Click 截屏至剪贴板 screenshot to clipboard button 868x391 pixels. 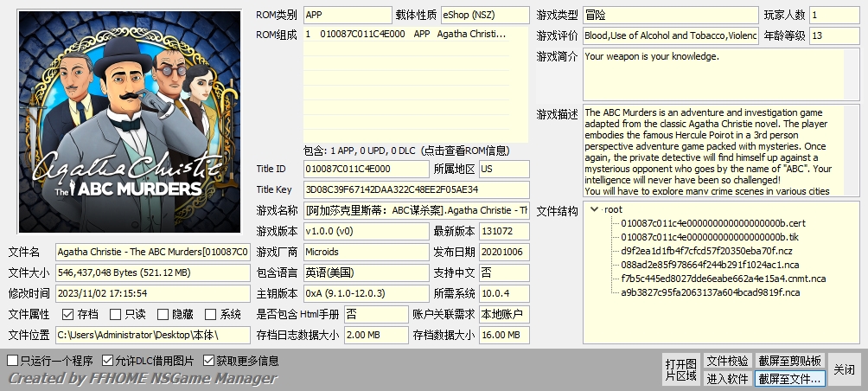[x=790, y=361]
